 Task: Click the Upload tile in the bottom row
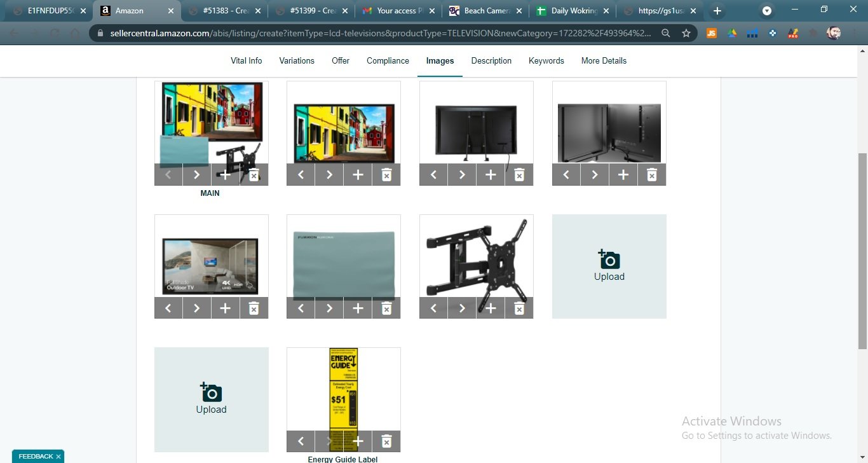211,399
